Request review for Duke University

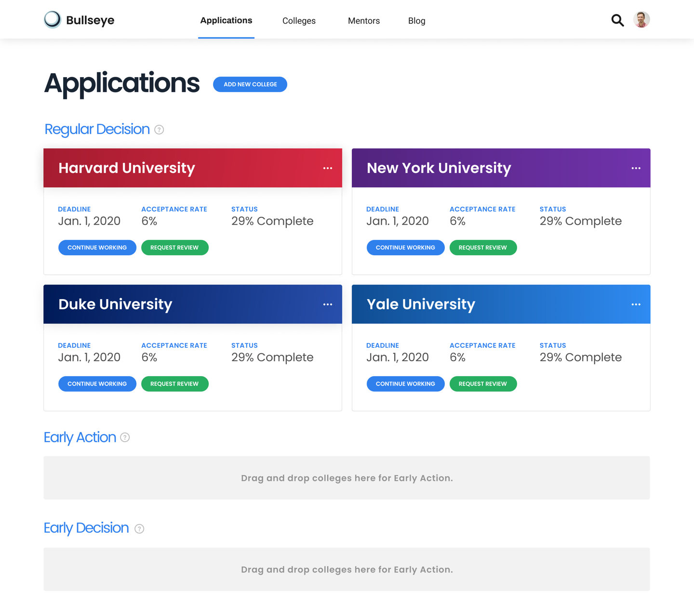point(174,384)
